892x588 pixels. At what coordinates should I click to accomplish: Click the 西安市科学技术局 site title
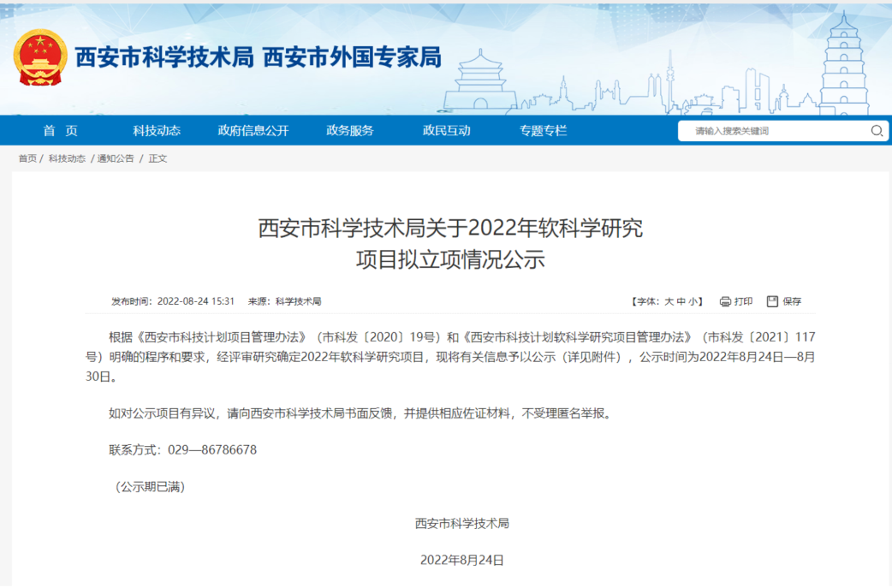coord(164,57)
